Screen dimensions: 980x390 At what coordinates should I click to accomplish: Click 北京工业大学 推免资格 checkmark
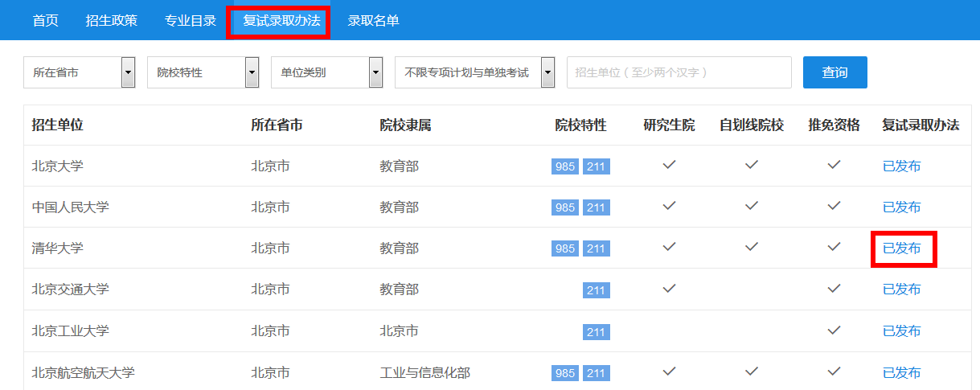(834, 329)
